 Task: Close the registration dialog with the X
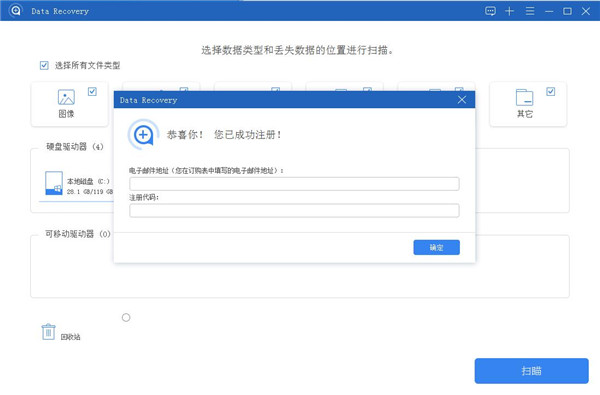[462, 100]
